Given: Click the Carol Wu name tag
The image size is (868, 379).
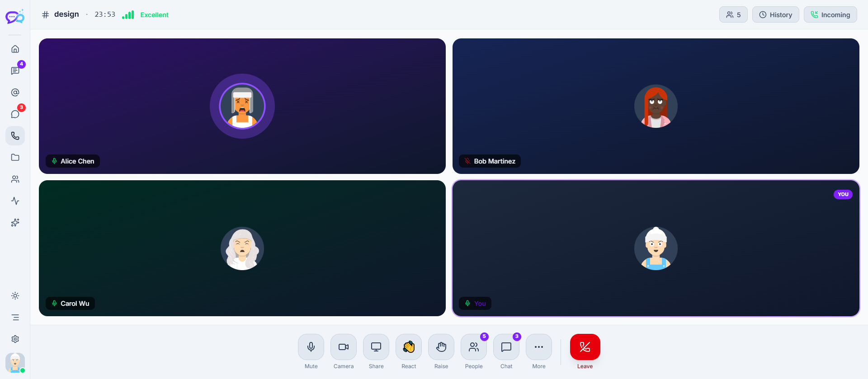Looking at the screenshot, I should (70, 304).
